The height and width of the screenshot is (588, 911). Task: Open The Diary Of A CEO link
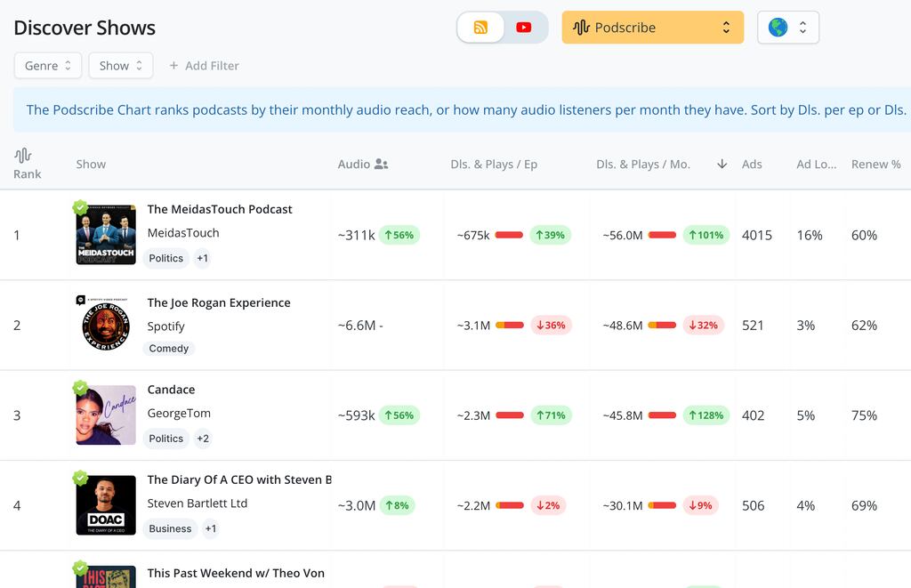[x=238, y=479]
